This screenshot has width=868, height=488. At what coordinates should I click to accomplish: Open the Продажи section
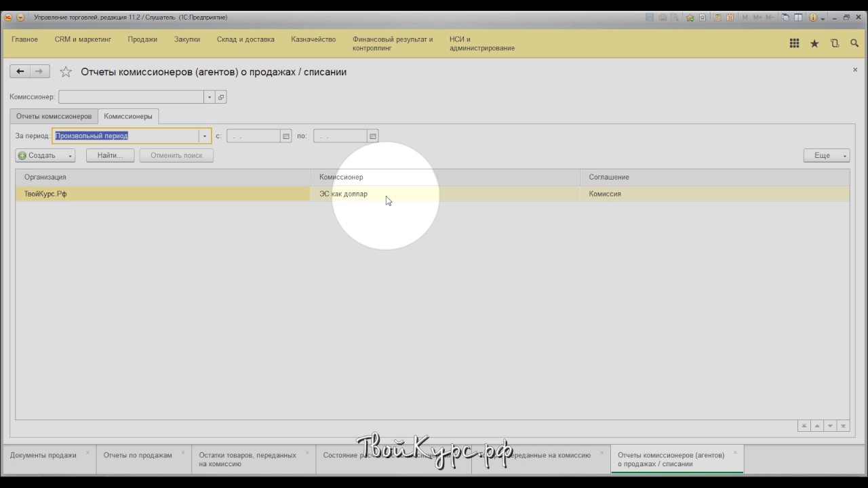(x=142, y=39)
